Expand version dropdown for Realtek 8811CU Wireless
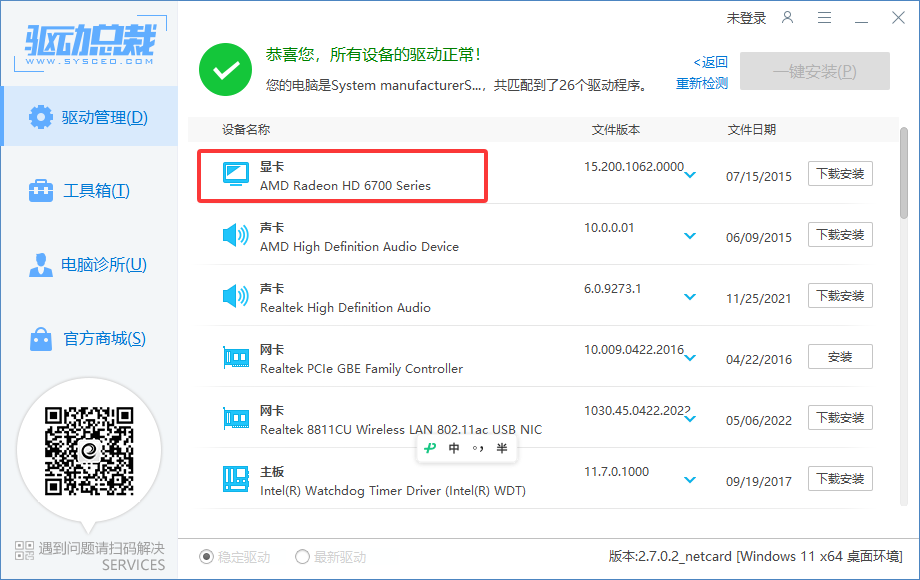The height and width of the screenshot is (580, 920). pyautogui.click(x=690, y=419)
